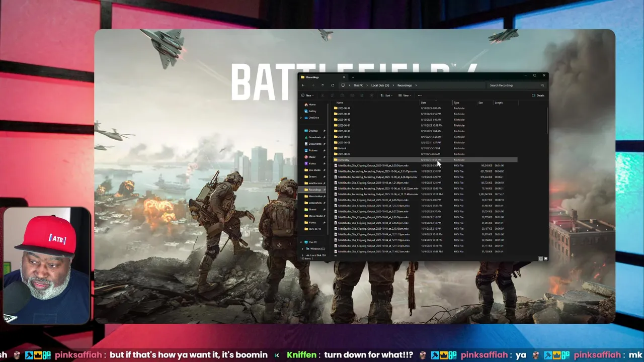This screenshot has width=644, height=362.
Task: Open Downloads in quick access
Action: click(x=313, y=137)
